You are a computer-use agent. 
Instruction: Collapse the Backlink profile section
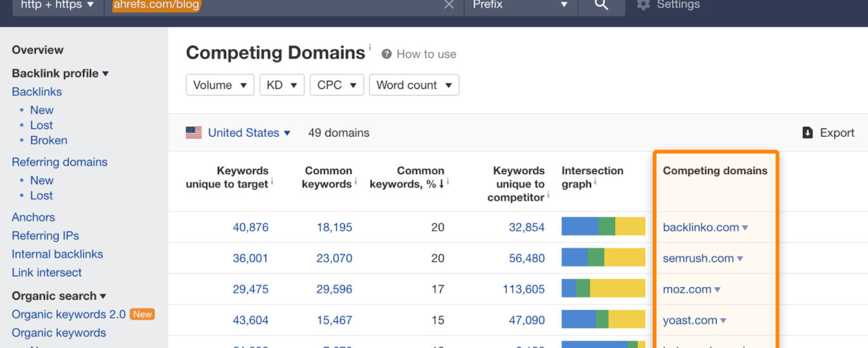[60, 73]
